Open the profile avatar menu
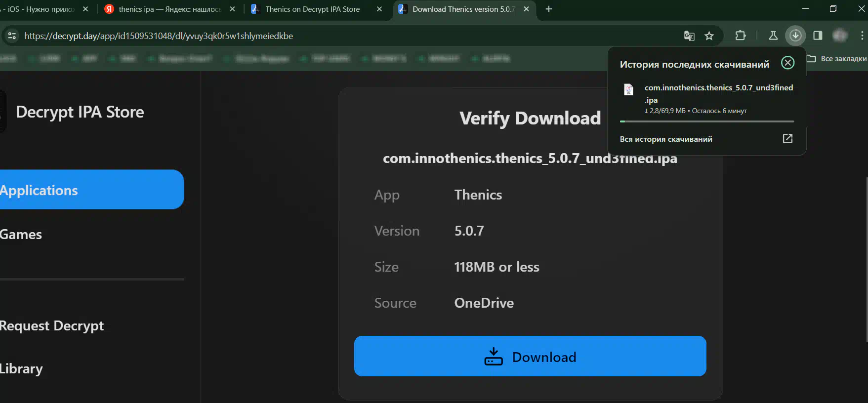868x403 pixels. [840, 36]
